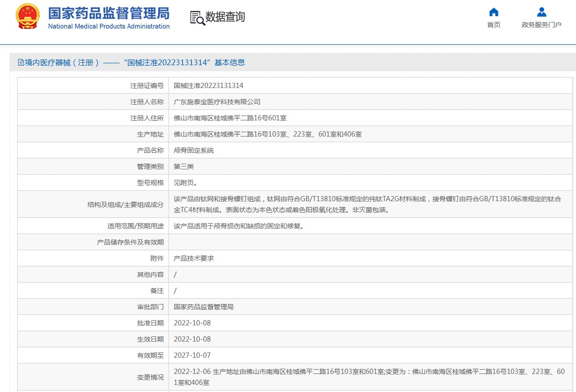Click the 生产地址 label

point(150,134)
